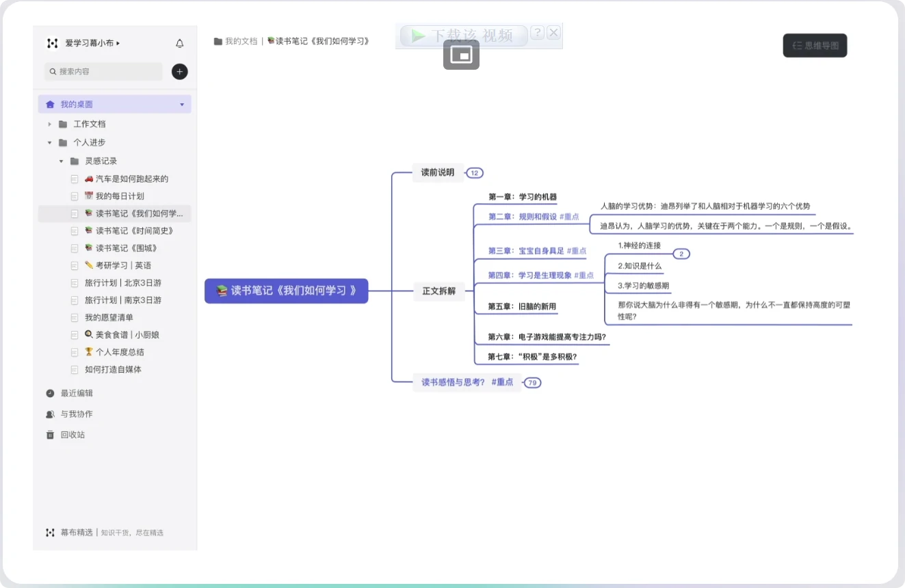Open 旅行计划 | 南京3日游 document

[123, 300]
